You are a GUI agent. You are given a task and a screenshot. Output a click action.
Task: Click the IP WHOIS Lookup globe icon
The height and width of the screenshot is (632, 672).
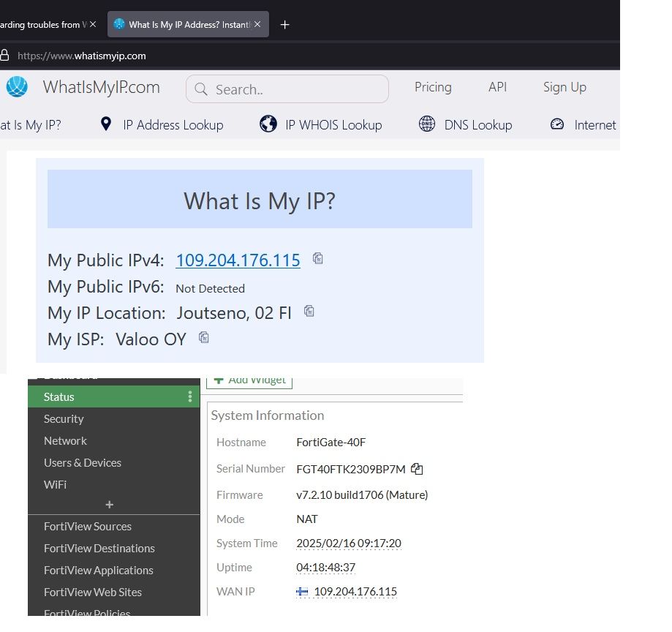point(268,124)
